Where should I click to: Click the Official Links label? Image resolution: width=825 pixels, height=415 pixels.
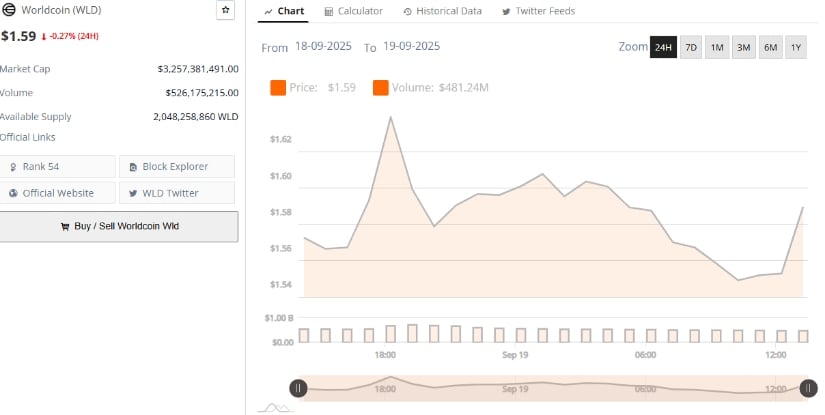click(x=27, y=137)
